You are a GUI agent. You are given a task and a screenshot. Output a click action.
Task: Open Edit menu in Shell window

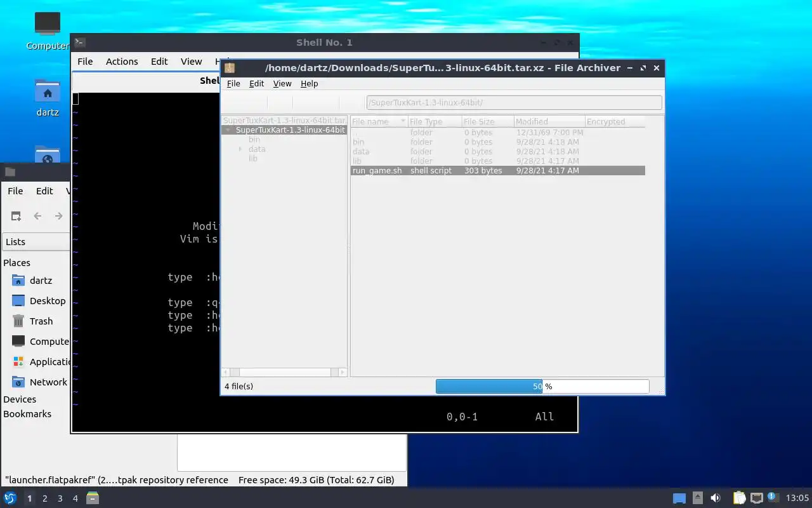click(159, 62)
